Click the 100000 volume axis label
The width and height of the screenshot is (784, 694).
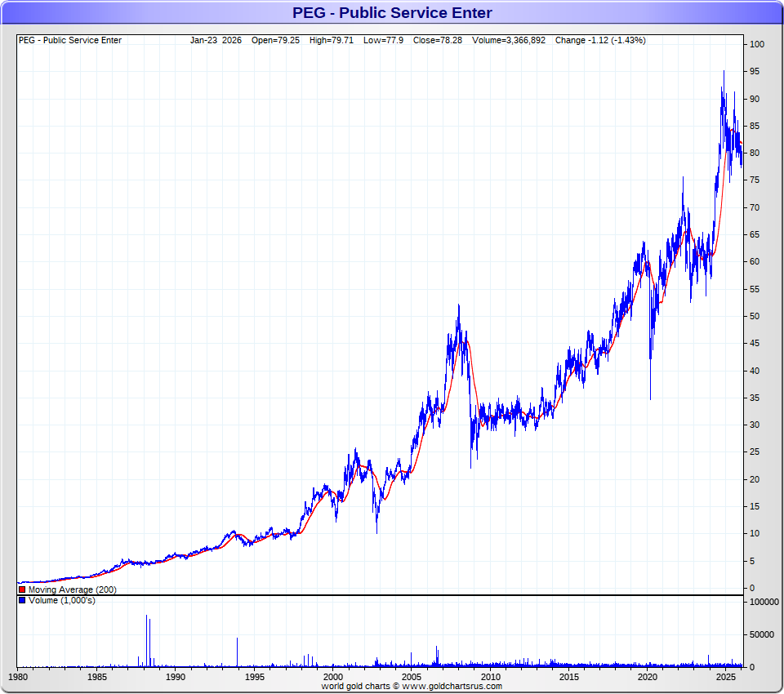tap(764, 602)
